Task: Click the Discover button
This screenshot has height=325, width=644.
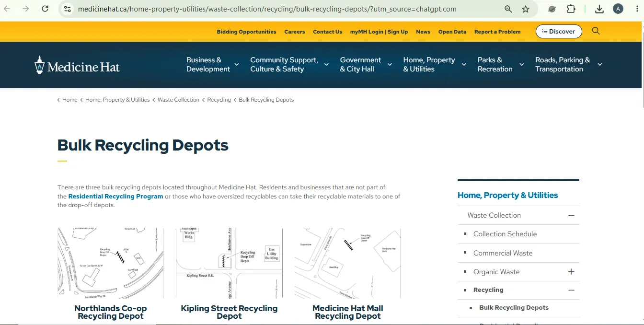Action: click(x=559, y=32)
